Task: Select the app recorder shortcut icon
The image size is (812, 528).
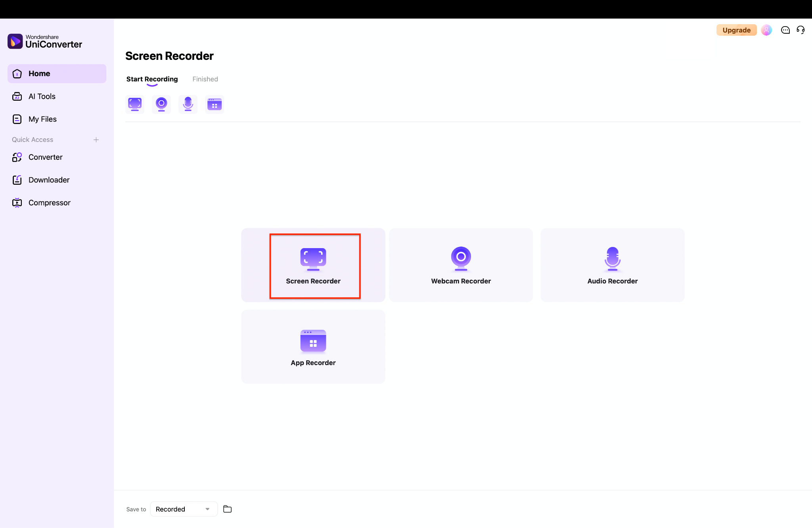Action: tap(214, 104)
